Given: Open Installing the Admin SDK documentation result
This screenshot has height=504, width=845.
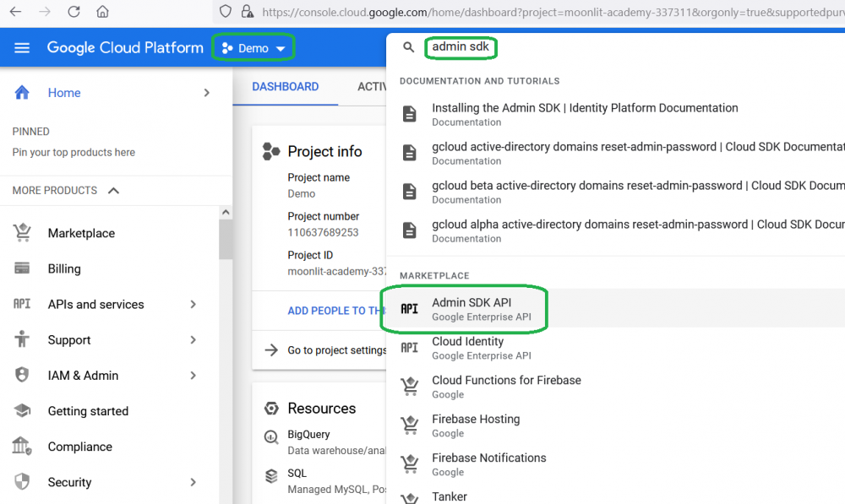Looking at the screenshot, I should click(584, 114).
